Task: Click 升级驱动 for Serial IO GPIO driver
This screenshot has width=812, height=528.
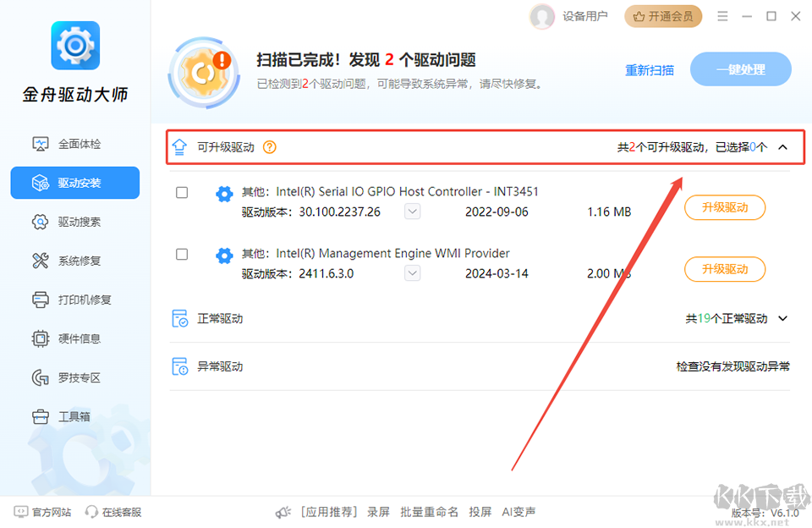Action: pos(725,207)
